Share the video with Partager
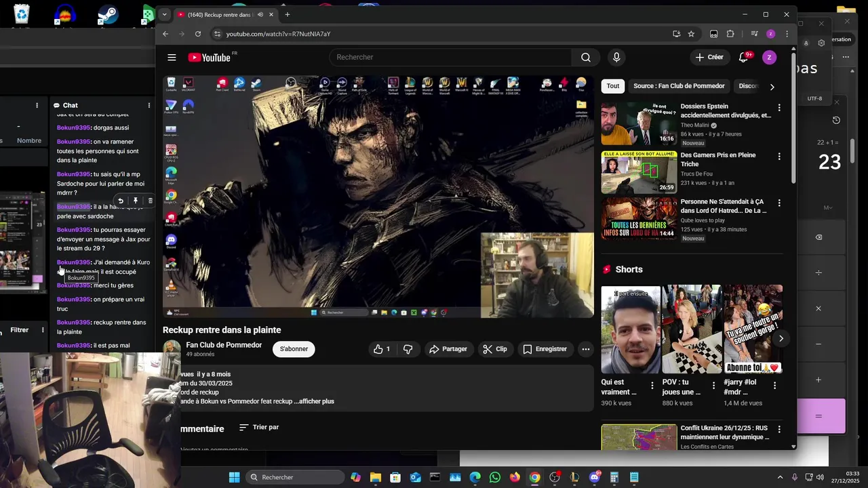868x488 pixels. point(448,349)
